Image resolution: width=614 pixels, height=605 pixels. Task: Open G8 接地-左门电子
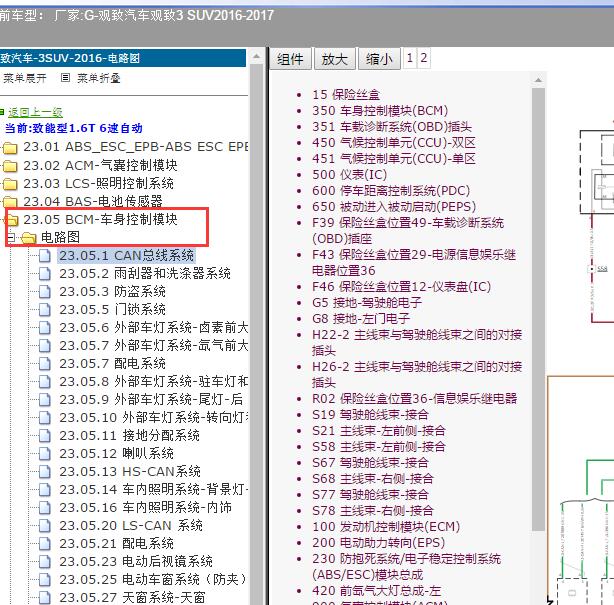(x=361, y=319)
